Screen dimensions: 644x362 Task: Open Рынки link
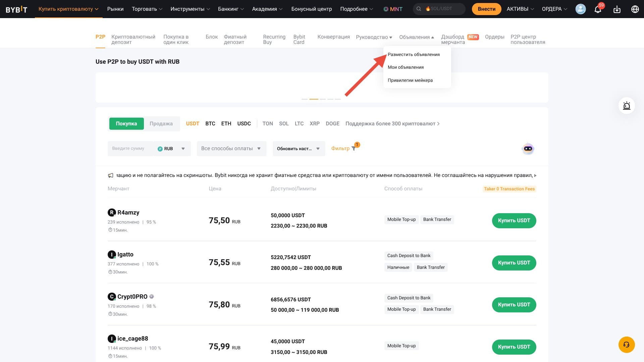115,9
